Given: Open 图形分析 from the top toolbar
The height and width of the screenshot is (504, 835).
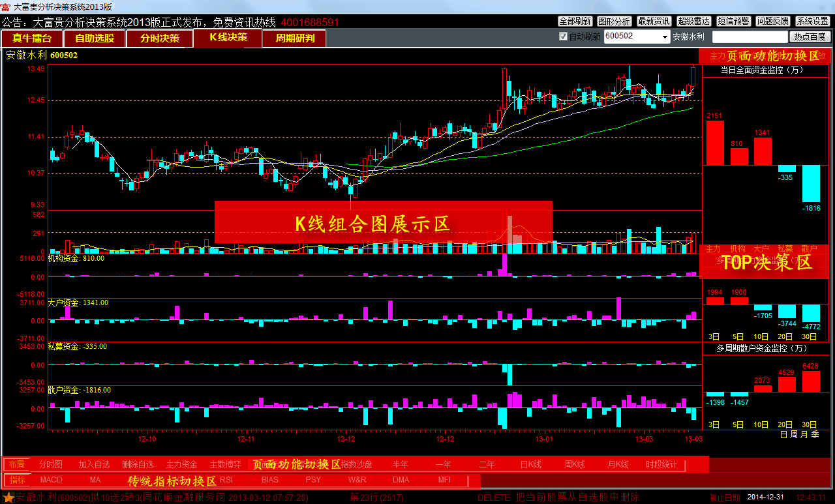Looking at the screenshot, I should click(x=615, y=21).
